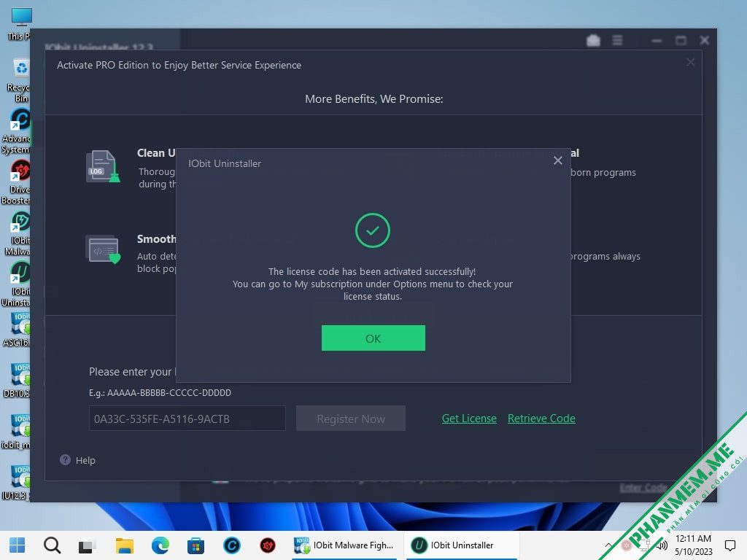The width and height of the screenshot is (747, 560).
Task: Switch to IObit Malware Fighter taskbar window
Action: (x=344, y=545)
